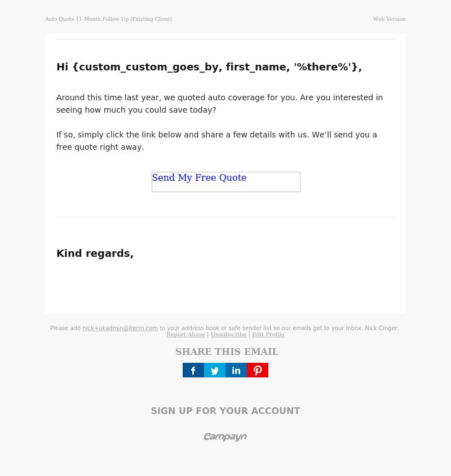Click the Kind regards heading

(95, 253)
